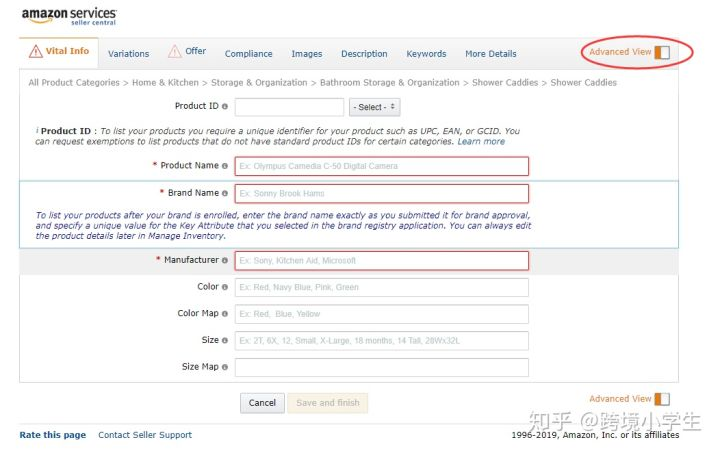
Task: Click the Product Name input field
Action: click(382, 166)
